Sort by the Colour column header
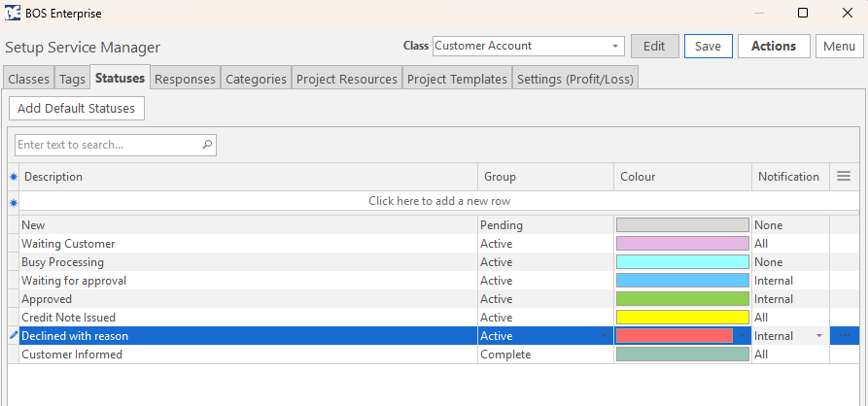The width and height of the screenshot is (868, 406). pos(682,177)
